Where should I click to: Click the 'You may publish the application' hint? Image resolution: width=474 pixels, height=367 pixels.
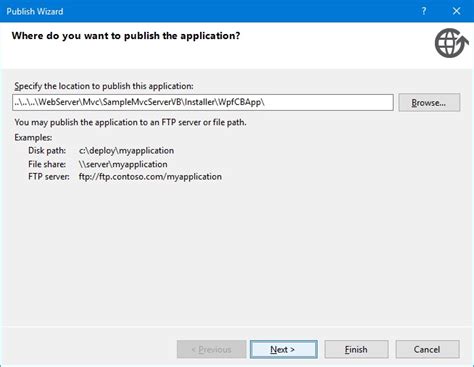130,122
